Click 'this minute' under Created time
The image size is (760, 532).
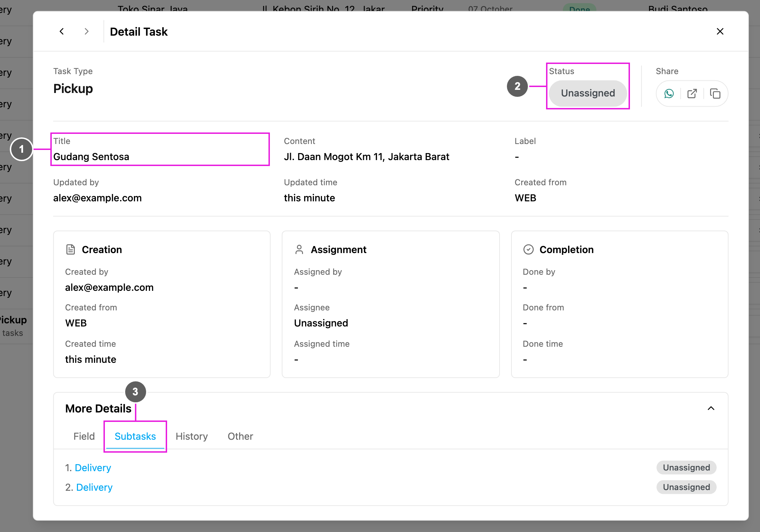coord(91,359)
